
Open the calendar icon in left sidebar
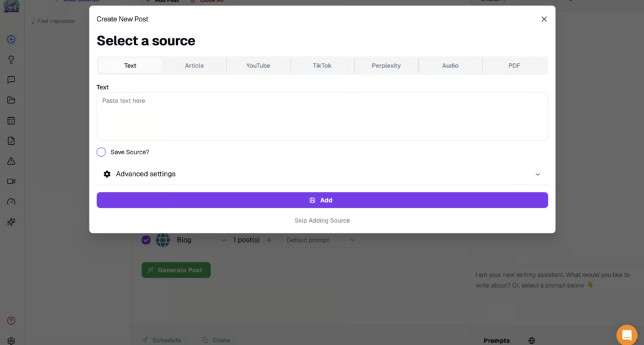tap(11, 120)
